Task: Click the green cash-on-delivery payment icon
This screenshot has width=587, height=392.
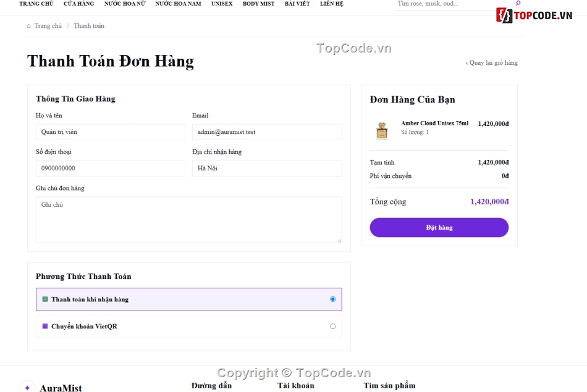Action: click(45, 299)
